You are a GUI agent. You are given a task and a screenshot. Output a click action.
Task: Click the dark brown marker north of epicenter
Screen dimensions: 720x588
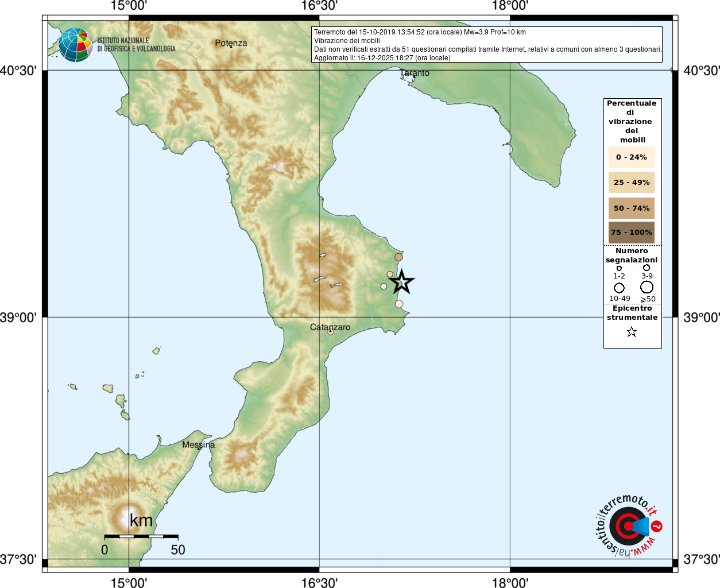(x=398, y=257)
